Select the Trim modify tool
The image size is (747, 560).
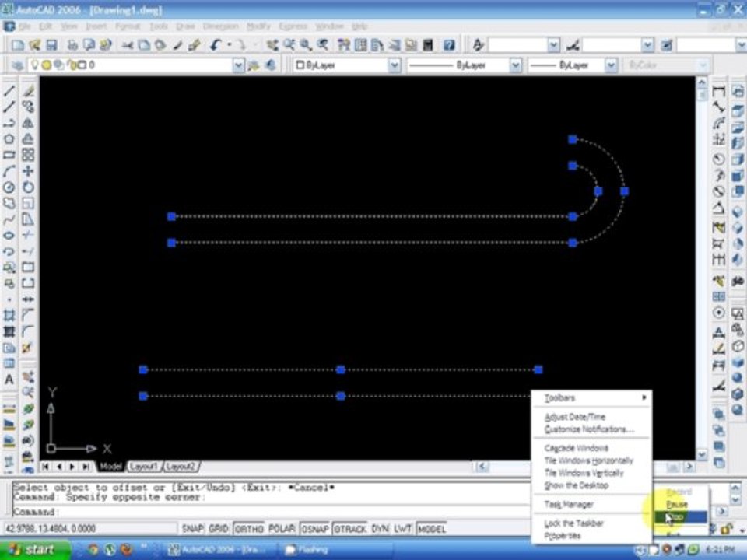pos(28,236)
